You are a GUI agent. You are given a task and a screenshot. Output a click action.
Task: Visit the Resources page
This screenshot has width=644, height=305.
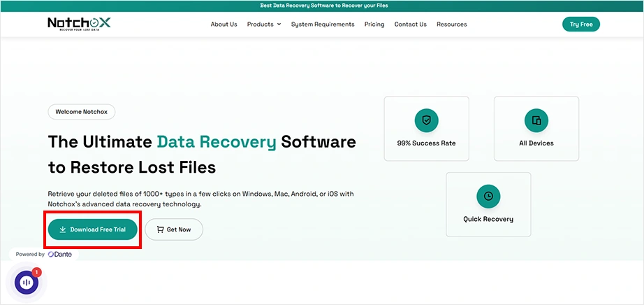click(x=452, y=24)
